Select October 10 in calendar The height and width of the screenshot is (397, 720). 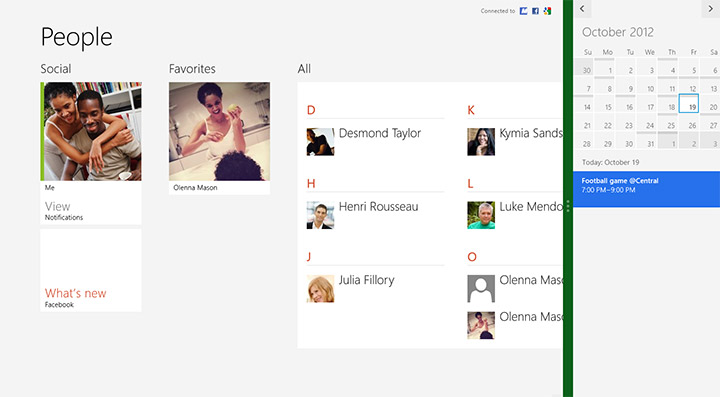click(647, 85)
